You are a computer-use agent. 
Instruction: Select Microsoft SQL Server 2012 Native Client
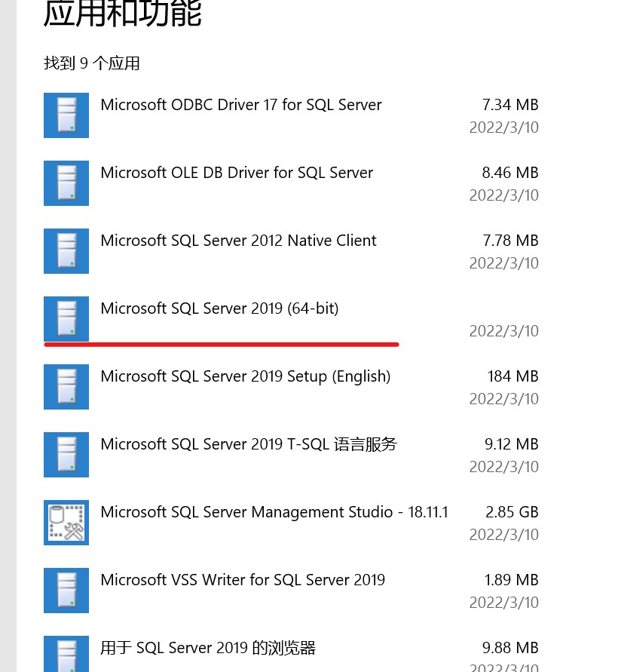239,241
